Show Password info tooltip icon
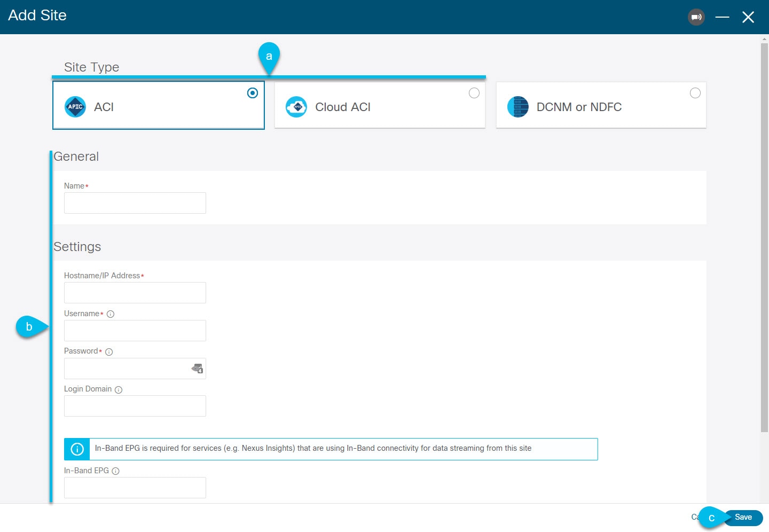The width and height of the screenshot is (769, 532). click(x=109, y=352)
